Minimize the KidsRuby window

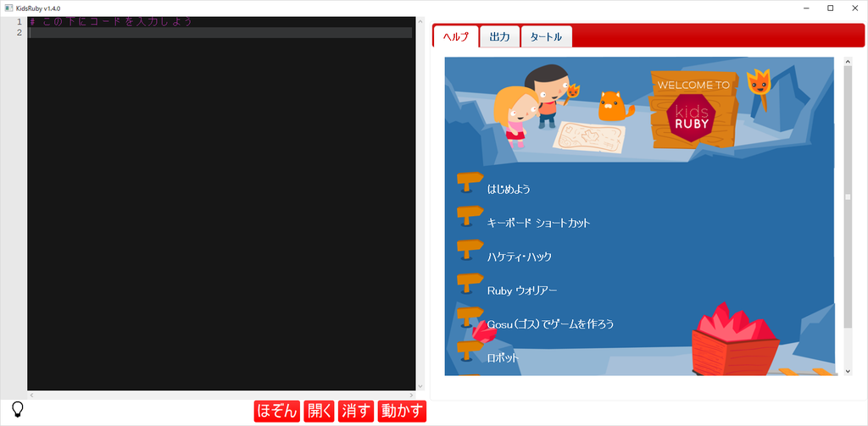805,8
